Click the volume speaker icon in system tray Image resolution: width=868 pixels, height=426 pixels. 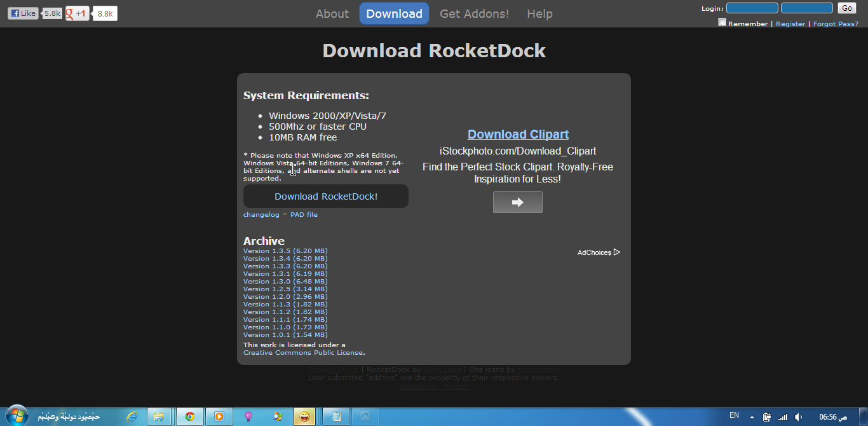pyautogui.click(x=798, y=417)
